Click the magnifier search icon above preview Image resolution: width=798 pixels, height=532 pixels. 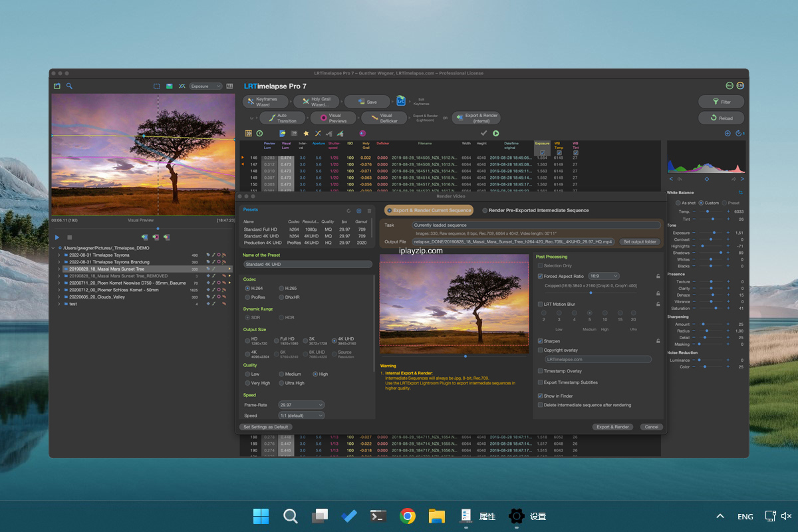click(x=69, y=86)
